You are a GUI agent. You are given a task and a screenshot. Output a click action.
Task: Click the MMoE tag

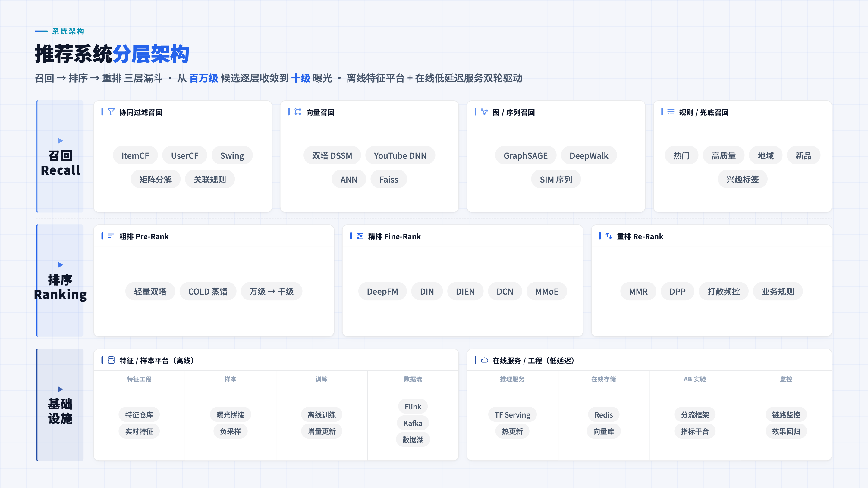547,291
